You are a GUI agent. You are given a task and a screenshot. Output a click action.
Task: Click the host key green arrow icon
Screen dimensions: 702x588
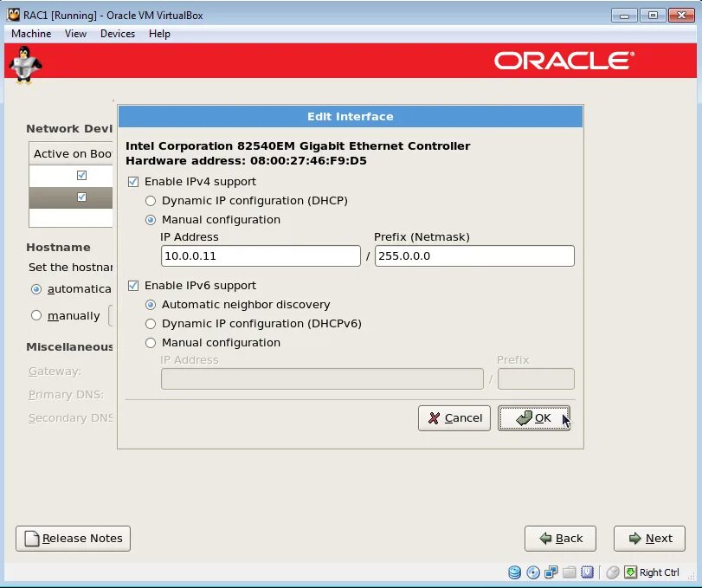point(630,572)
